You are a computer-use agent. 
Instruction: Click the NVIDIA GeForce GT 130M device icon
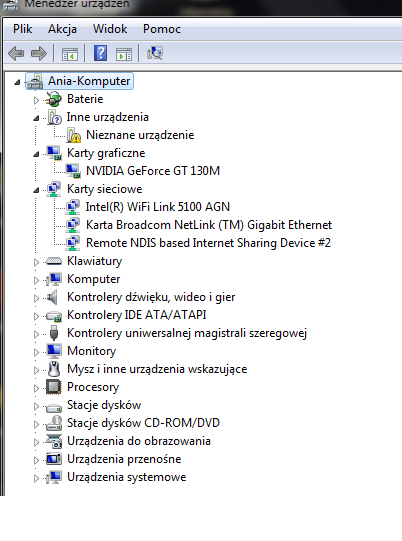click(73, 171)
